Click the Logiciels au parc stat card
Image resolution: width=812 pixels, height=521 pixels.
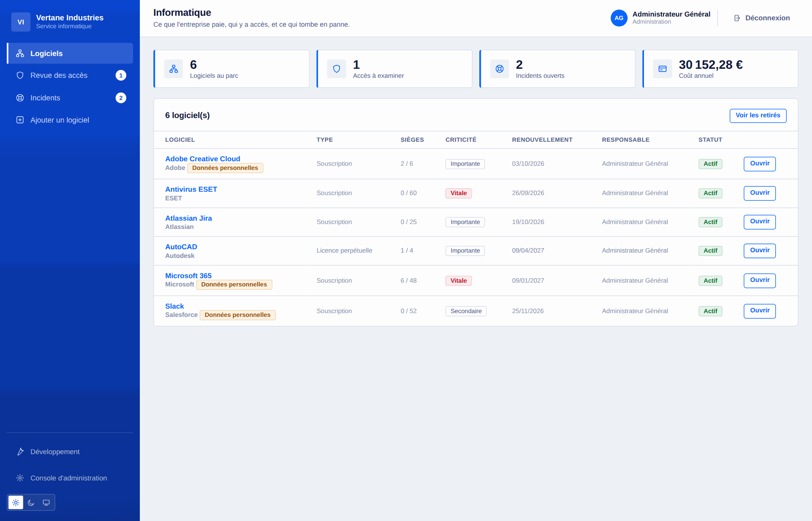(x=231, y=69)
